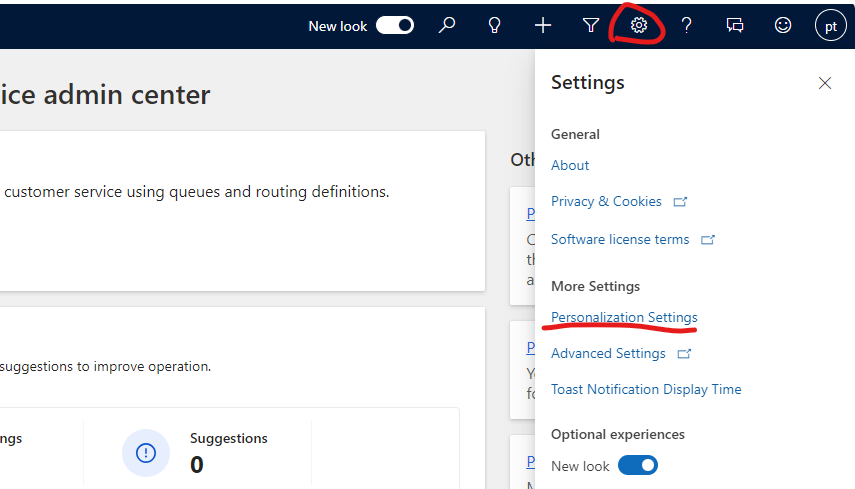855x489 pixels.
Task: Click the smiley feedback icon
Action: 782,25
